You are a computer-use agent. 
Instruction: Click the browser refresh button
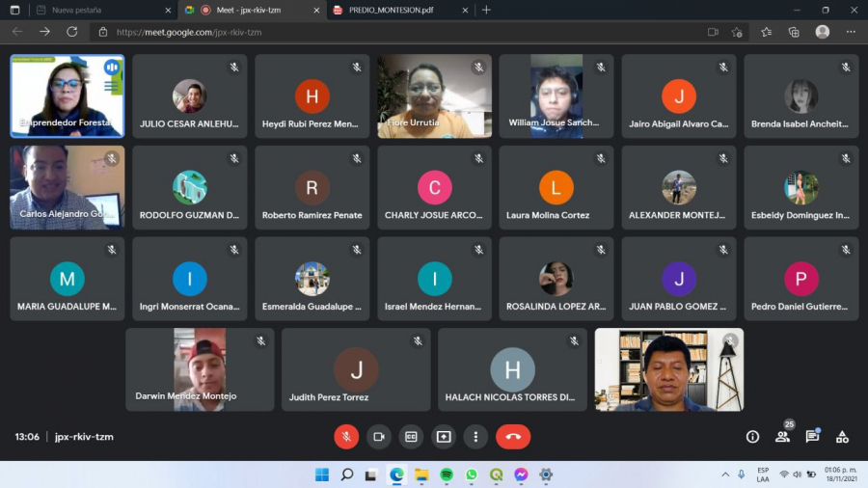(71, 32)
